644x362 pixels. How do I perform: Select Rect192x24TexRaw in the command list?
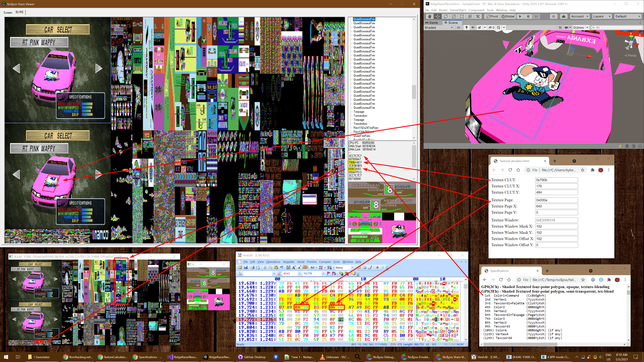[x=366, y=128]
